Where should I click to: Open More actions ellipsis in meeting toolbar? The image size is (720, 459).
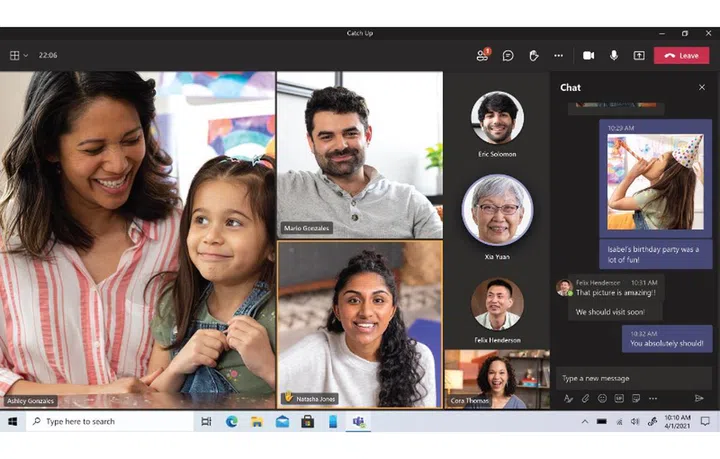[x=558, y=56]
